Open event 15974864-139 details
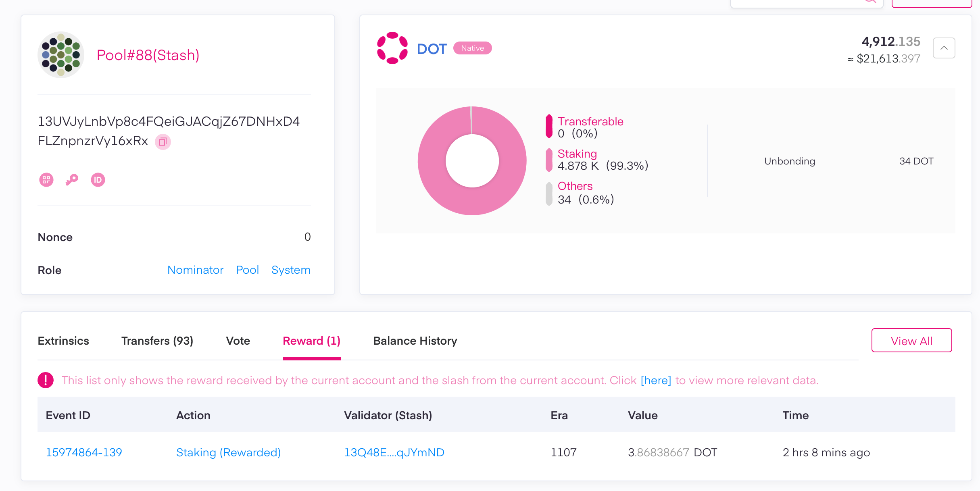The width and height of the screenshot is (980, 491). click(84, 452)
